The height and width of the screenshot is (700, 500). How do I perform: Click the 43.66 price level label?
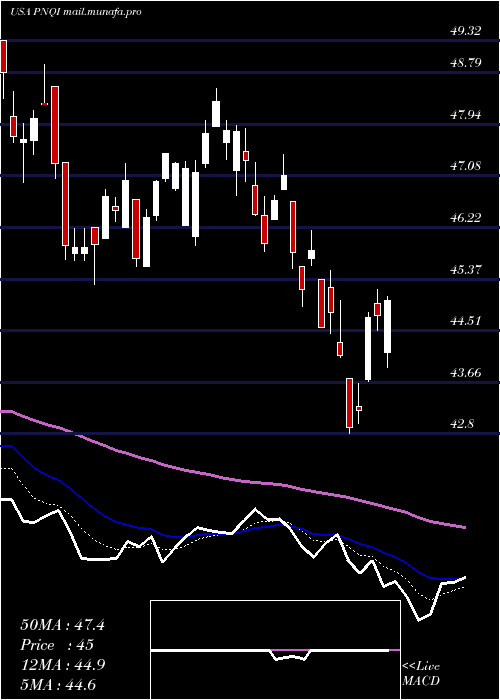(x=466, y=373)
